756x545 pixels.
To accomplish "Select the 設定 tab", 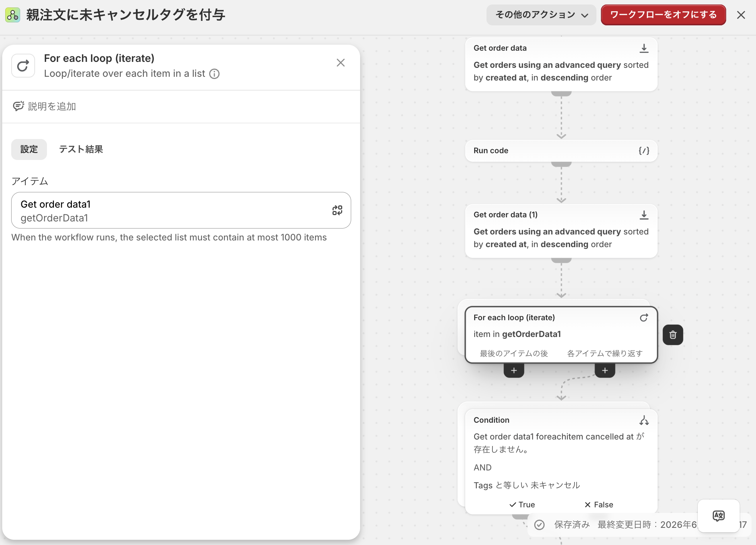I will pos(29,149).
